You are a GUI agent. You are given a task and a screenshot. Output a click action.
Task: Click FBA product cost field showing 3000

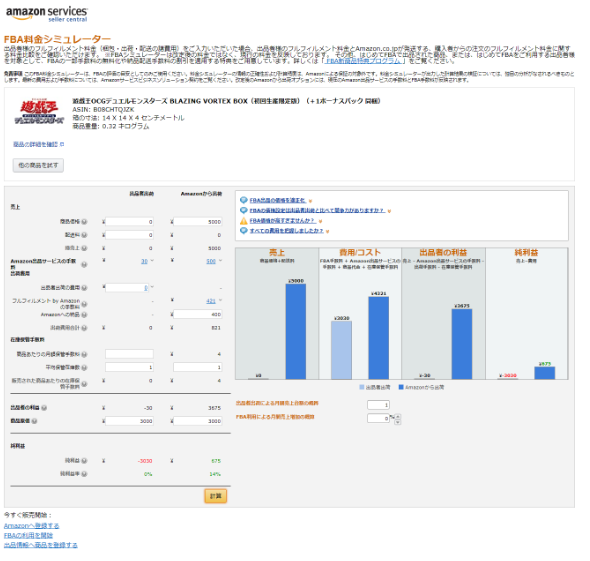[198, 421]
